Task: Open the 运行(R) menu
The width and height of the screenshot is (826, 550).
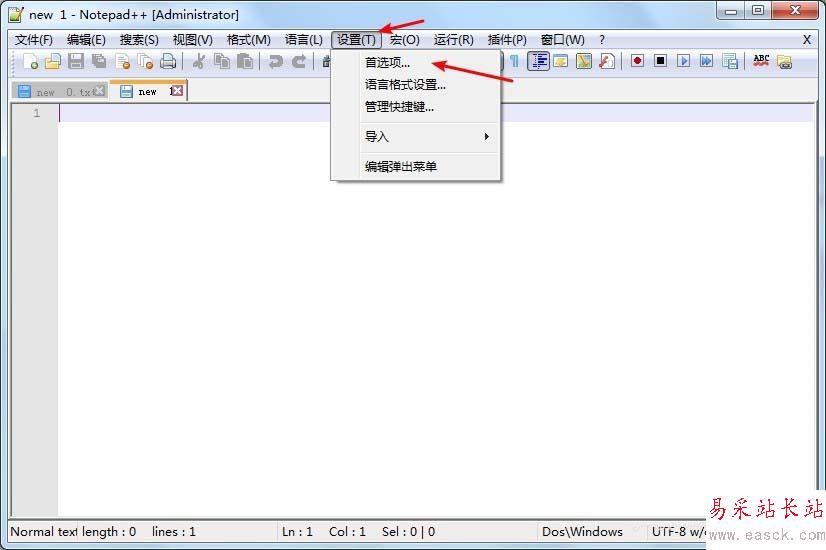Action: (454, 40)
